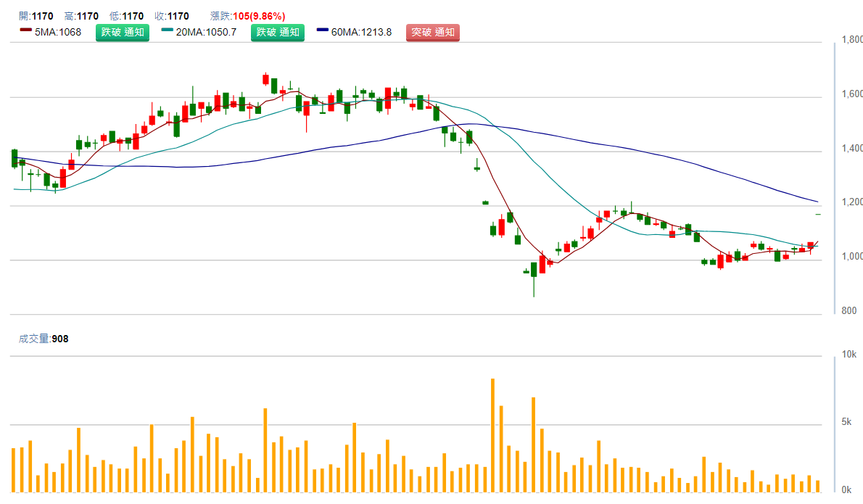Click the 10k volume axis label
The width and height of the screenshot is (863, 504).
[848, 354]
